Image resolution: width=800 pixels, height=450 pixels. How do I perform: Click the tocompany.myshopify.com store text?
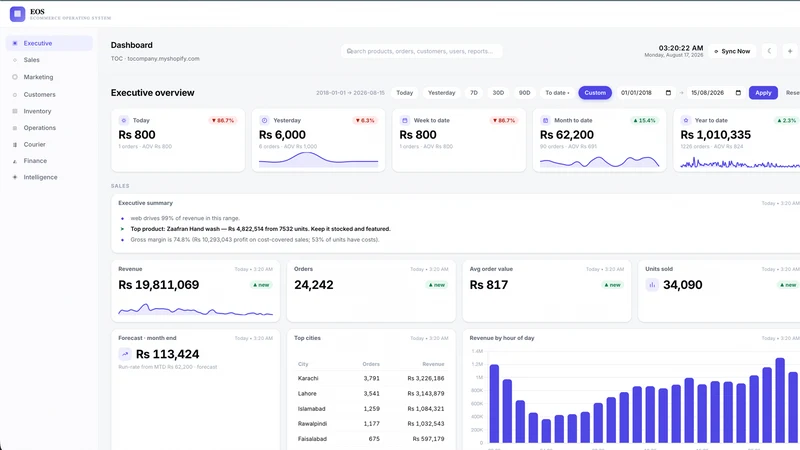(x=163, y=59)
